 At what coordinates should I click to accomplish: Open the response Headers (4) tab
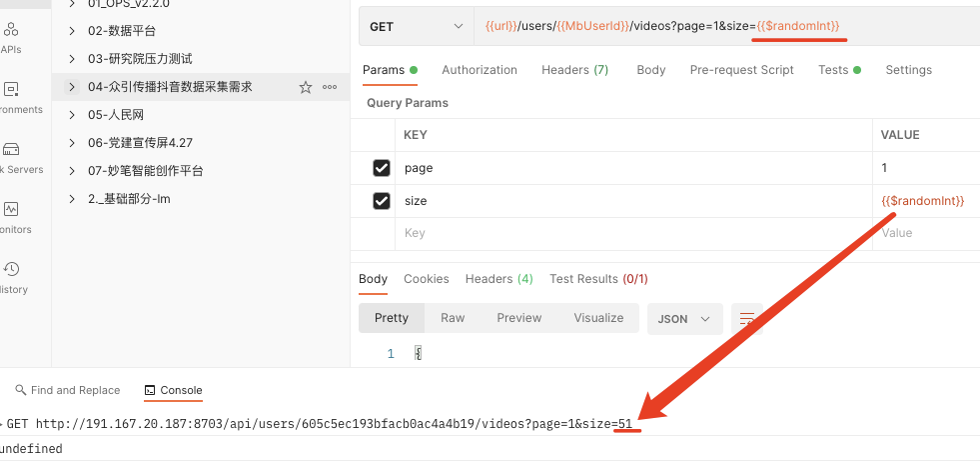pos(499,279)
